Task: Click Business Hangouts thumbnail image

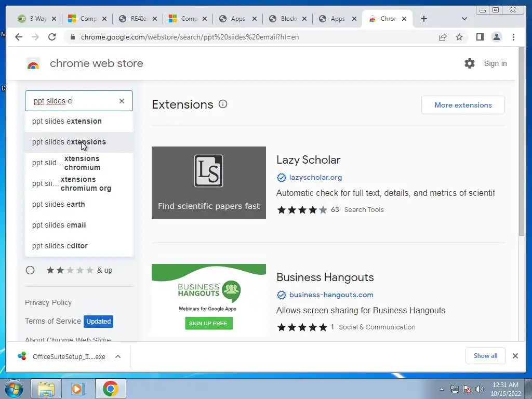Action: click(x=209, y=300)
